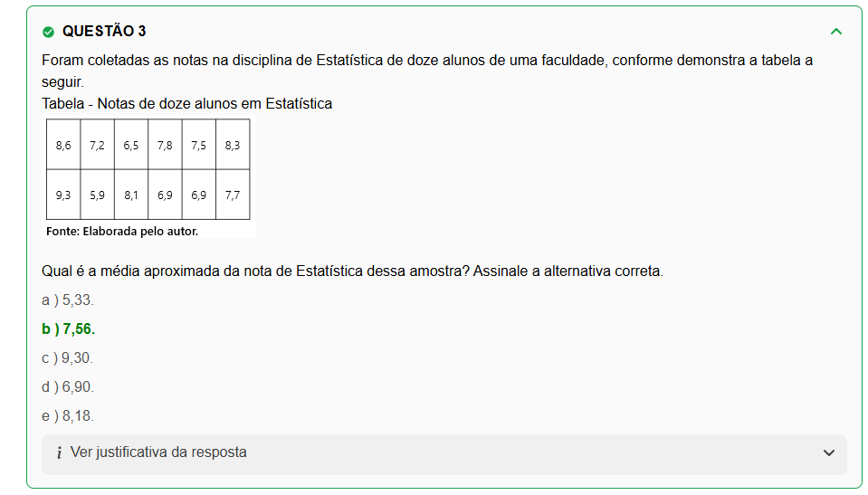Click the table cell showing 8,3
Screen dimensions: 868x495
(x=233, y=145)
